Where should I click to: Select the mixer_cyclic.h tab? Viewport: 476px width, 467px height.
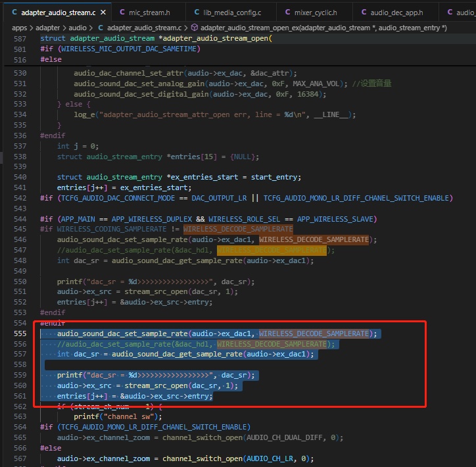pyautogui.click(x=314, y=12)
